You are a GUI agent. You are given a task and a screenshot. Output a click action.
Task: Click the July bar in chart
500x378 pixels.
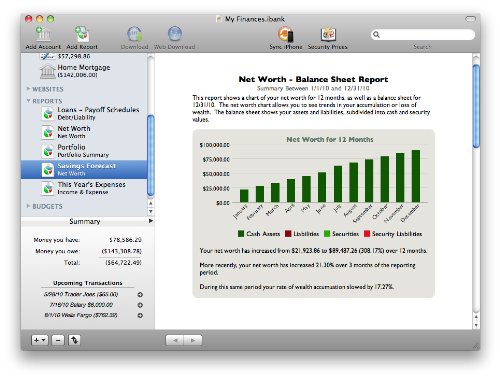pyautogui.click(x=338, y=184)
